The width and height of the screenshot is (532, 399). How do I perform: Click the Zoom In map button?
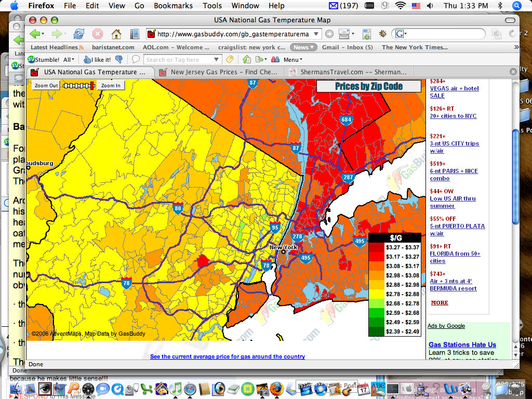coord(111,86)
